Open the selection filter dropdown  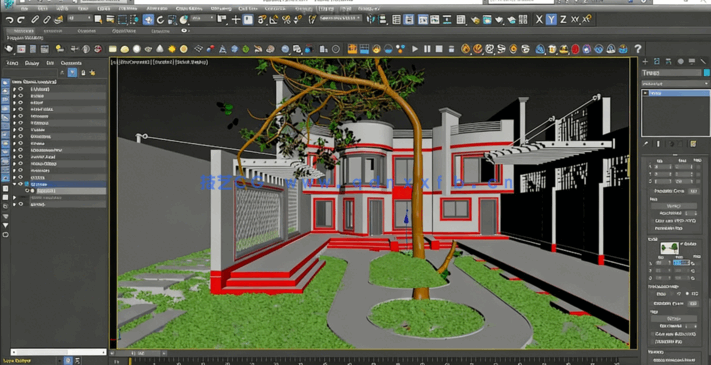[x=79, y=18]
